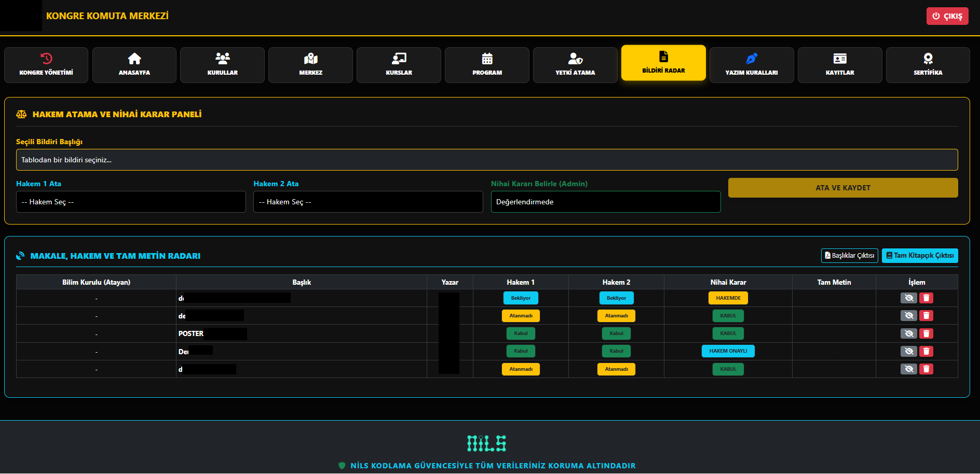
Task: Toggle visibility eye icon in last row
Action: 908,369
